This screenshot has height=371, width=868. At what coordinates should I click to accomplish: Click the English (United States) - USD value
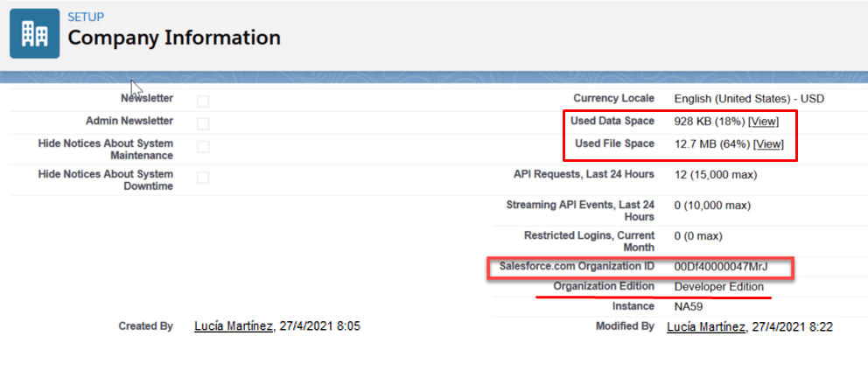(749, 99)
